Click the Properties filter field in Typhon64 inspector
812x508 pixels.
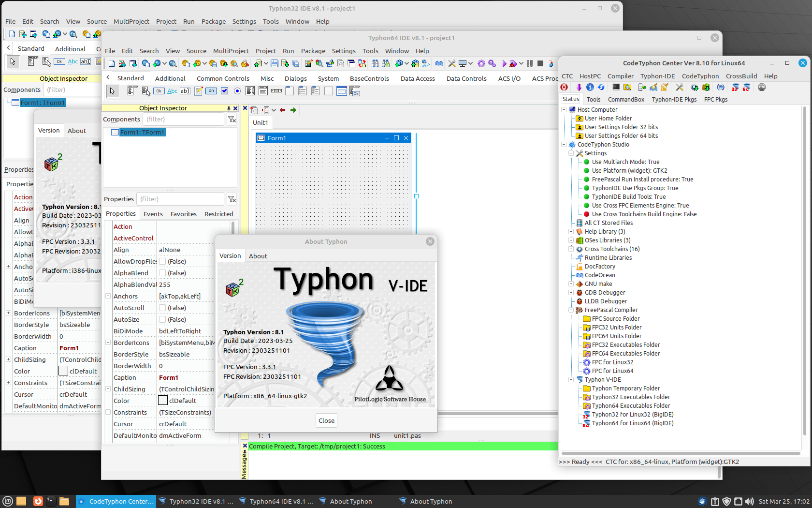[x=180, y=199]
